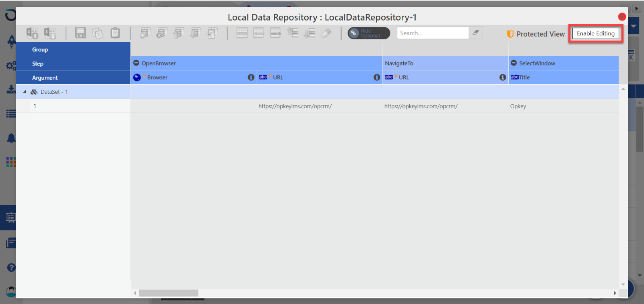Select row number 1 in the dataset
644x304 pixels.
pyautogui.click(x=80, y=106)
